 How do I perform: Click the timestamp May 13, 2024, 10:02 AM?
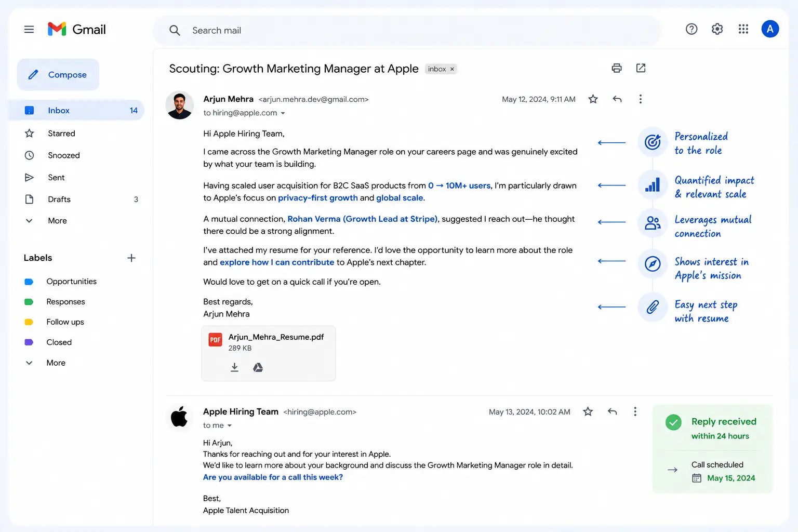(x=529, y=412)
